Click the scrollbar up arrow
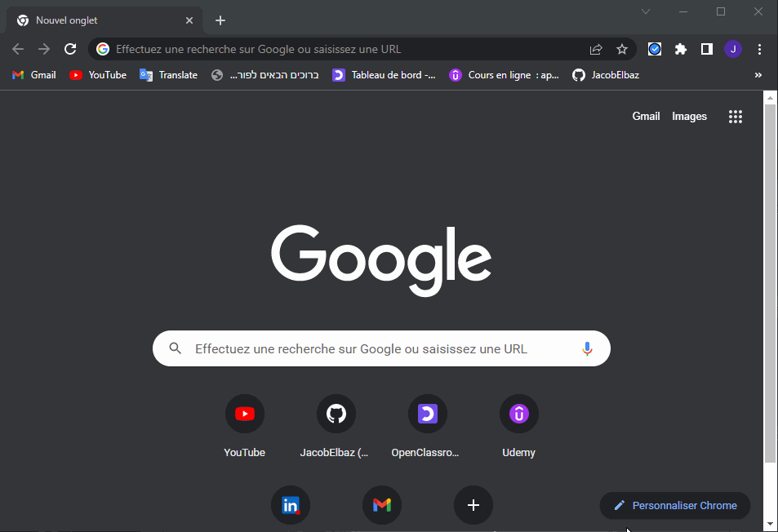Viewport: 778px width, 532px height. point(770,98)
